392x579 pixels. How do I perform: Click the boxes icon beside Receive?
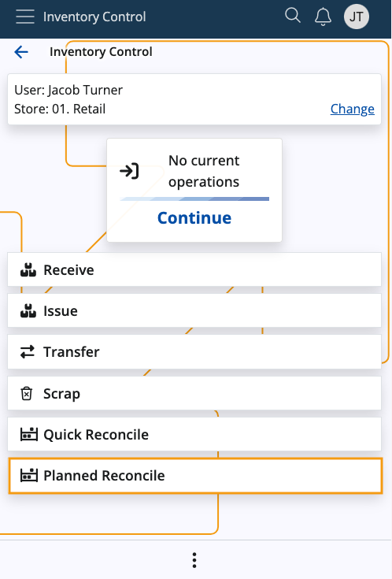point(28,270)
